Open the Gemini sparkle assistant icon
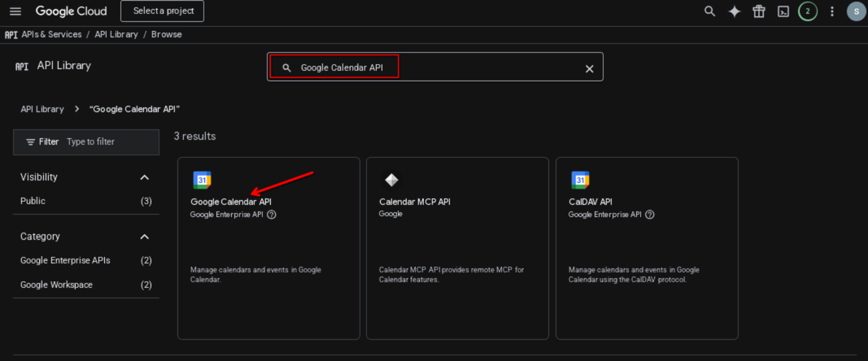This screenshot has height=361, width=868. pyautogui.click(x=734, y=11)
